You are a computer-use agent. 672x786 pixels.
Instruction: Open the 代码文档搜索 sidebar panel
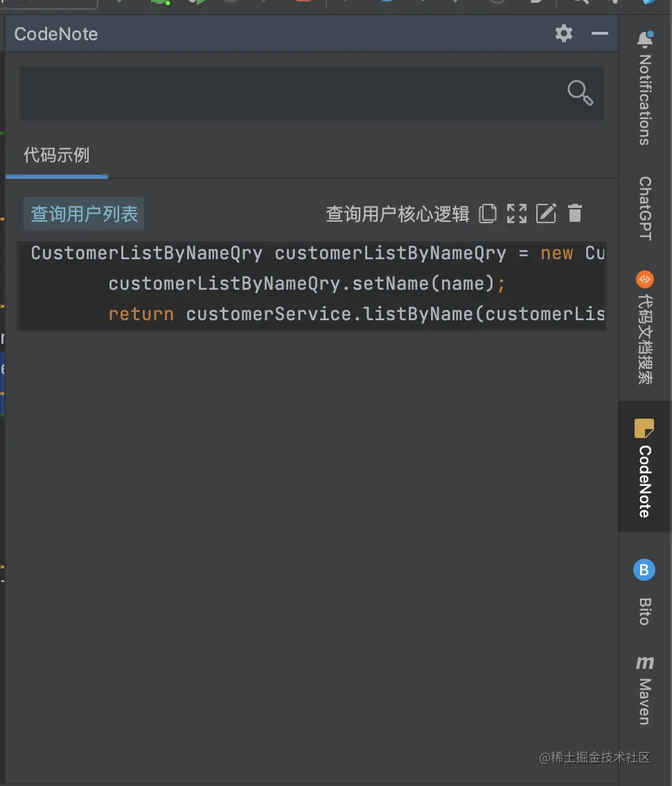[644, 327]
